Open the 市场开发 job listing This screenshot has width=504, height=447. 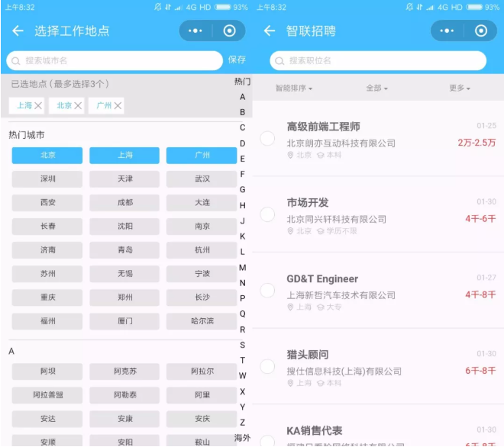tap(378, 214)
